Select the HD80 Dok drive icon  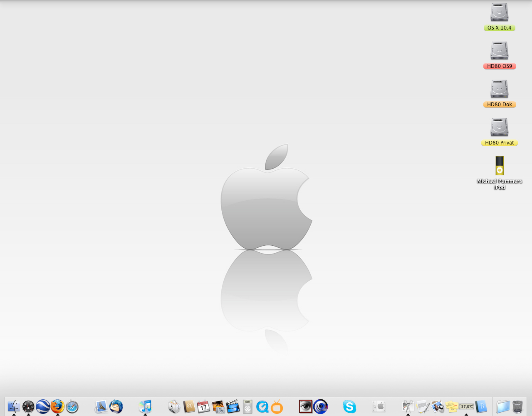pos(499,89)
